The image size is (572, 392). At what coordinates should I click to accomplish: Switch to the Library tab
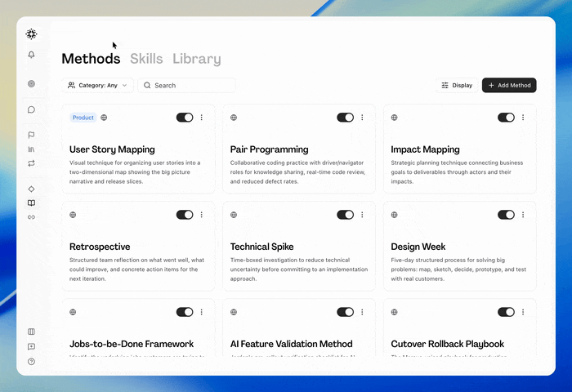[197, 59]
